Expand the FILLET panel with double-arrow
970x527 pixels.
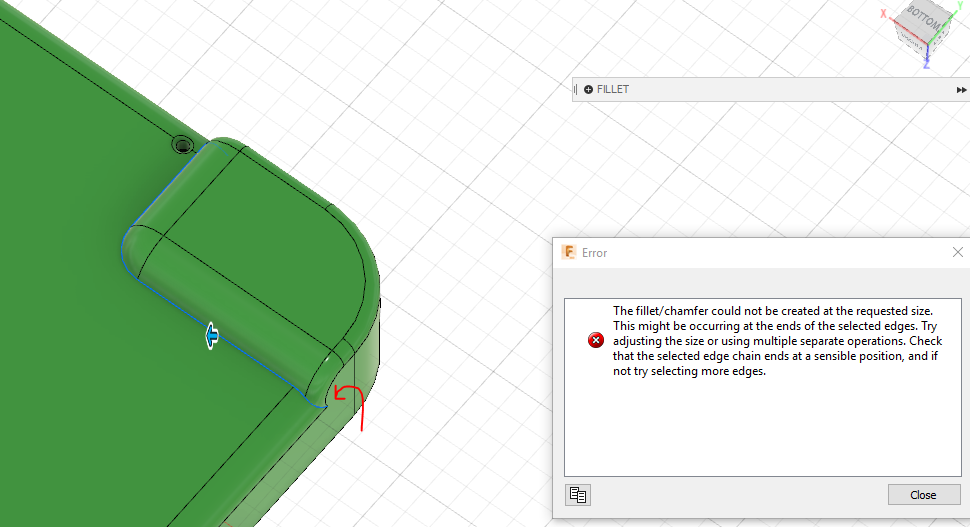961,90
